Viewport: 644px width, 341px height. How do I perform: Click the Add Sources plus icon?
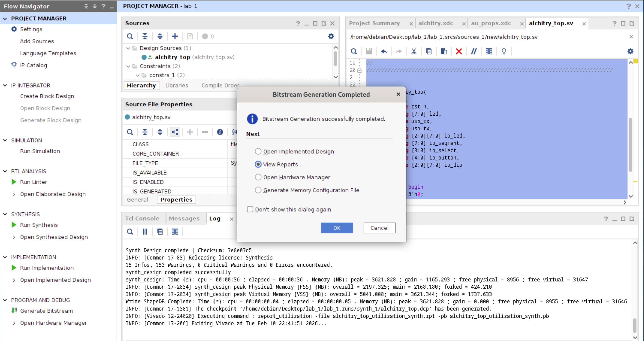tap(175, 36)
